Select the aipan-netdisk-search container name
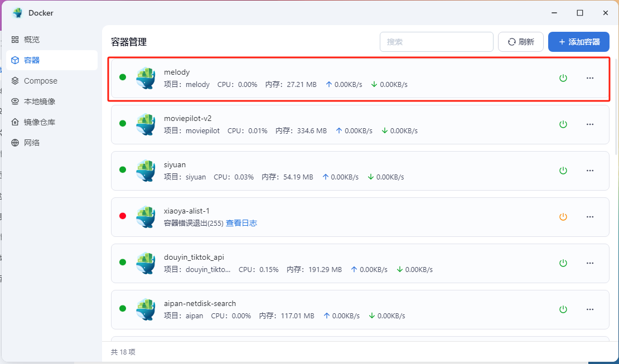 pyautogui.click(x=200, y=303)
